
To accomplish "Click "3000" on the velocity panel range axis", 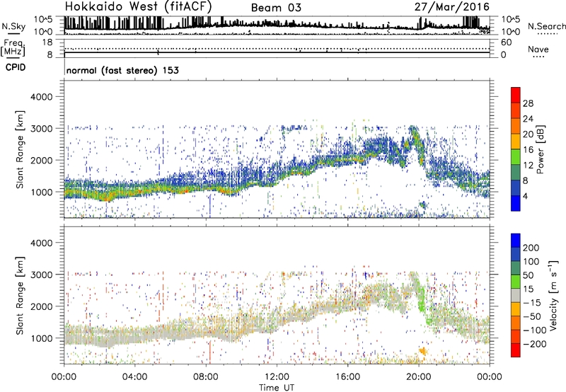I will [x=41, y=275].
